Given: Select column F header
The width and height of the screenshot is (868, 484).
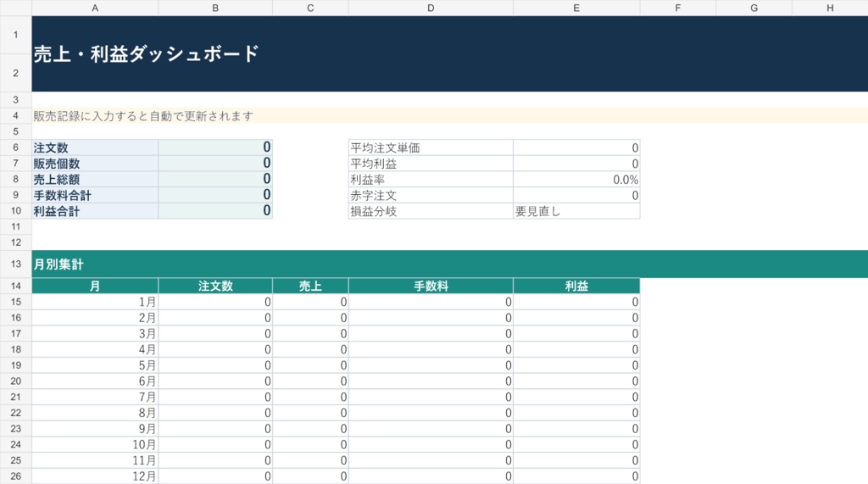Looking at the screenshot, I should (x=678, y=8).
